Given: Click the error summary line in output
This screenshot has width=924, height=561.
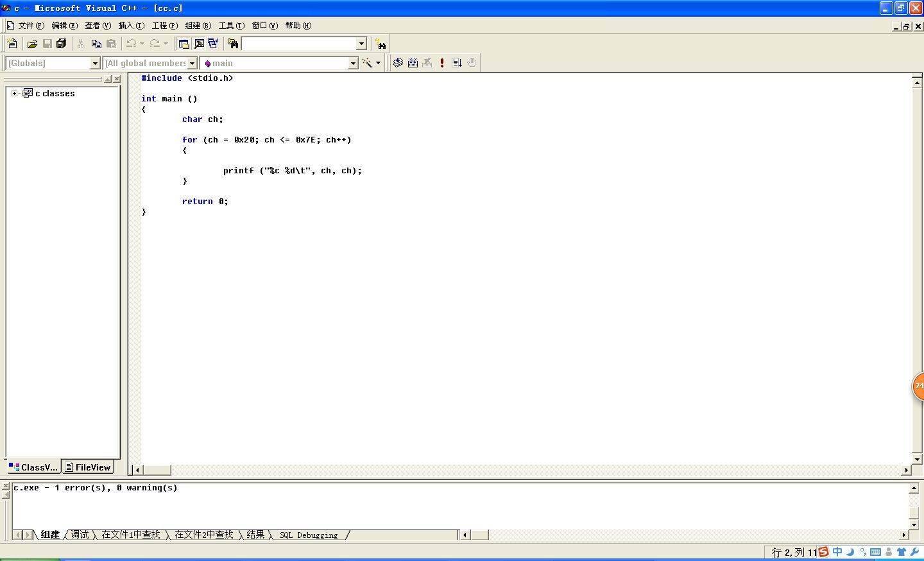Looking at the screenshot, I should [x=96, y=488].
